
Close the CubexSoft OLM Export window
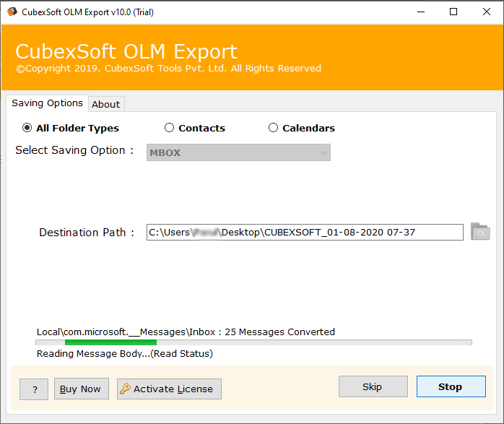tap(487, 12)
